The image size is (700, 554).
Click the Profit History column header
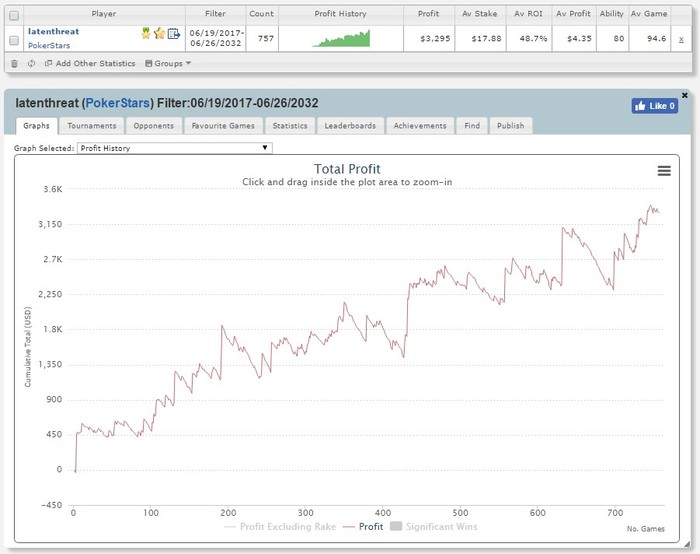341,14
